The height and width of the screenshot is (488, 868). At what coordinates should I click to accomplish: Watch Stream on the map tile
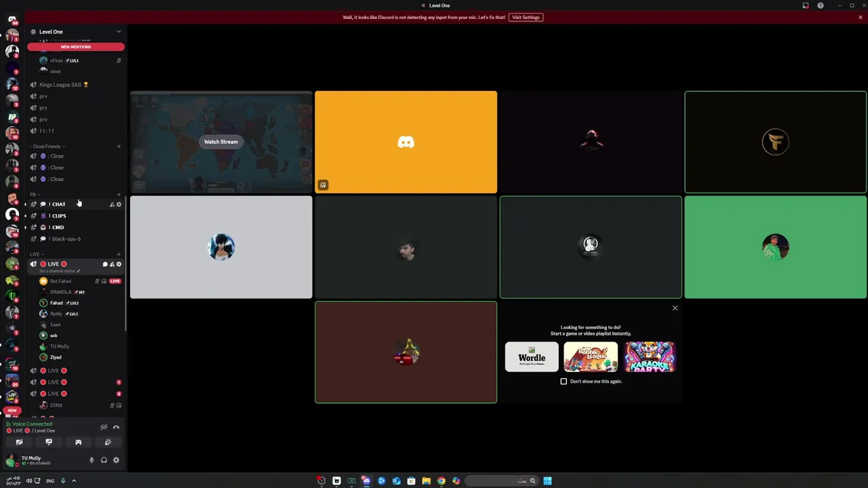(x=221, y=142)
